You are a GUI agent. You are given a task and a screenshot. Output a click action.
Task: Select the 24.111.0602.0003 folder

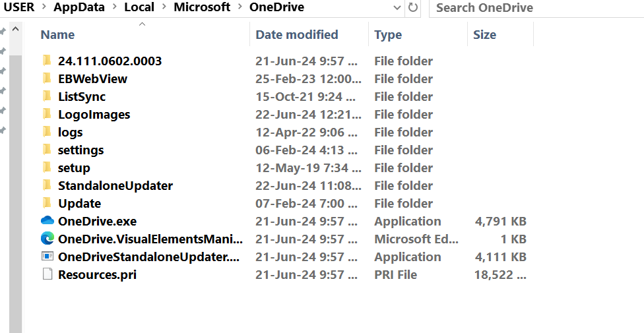(110, 61)
